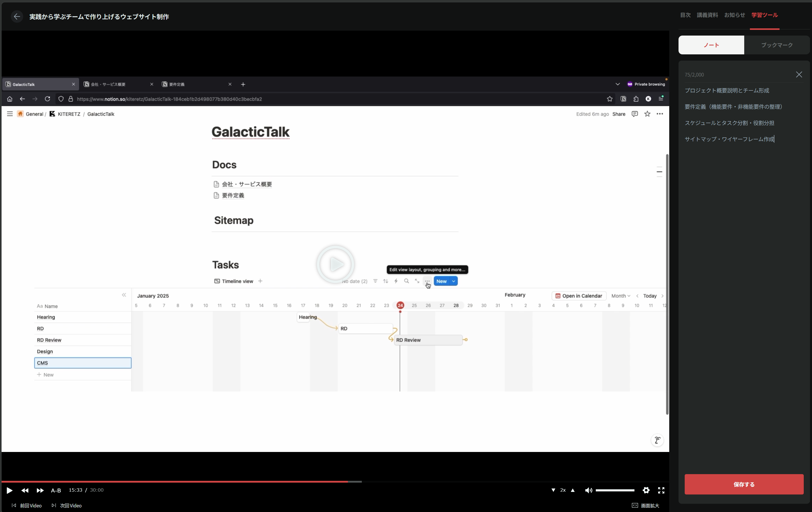The width and height of the screenshot is (812, 512).
Task: Click the RD Review timeline bar
Action: [x=428, y=340]
